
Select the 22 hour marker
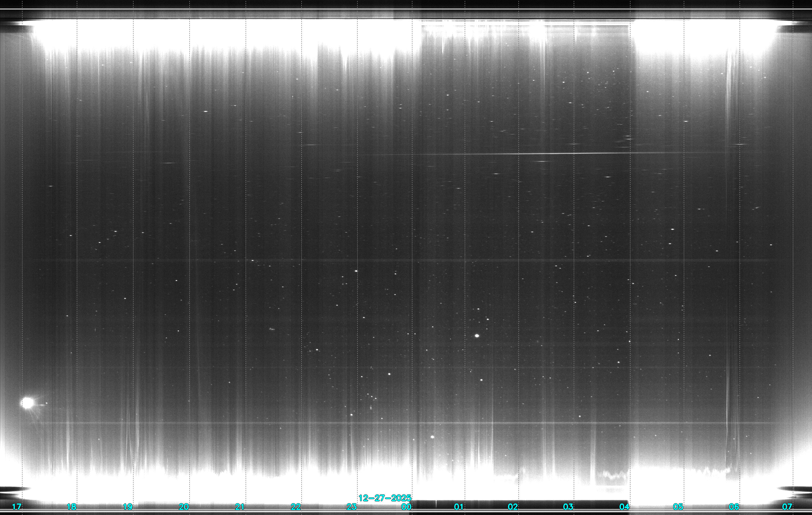[x=296, y=506]
